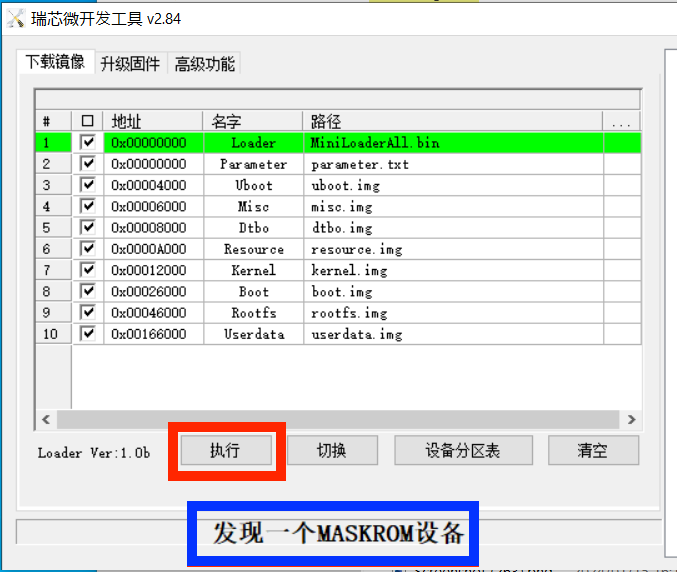
Task: Click the horizontal scrollbar thumb
Action: [x=338, y=419]
